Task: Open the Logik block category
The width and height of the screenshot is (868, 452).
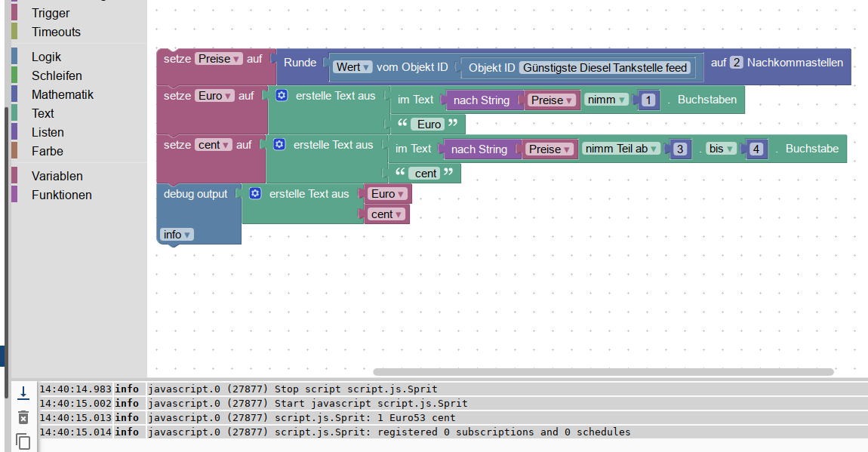Action: coord(46,57)
